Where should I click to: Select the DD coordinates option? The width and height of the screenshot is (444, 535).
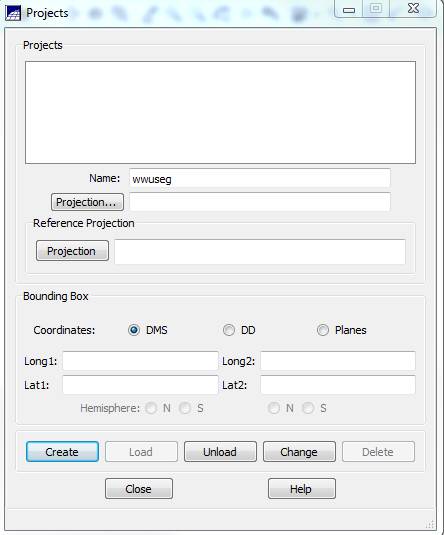pos(229,330)
